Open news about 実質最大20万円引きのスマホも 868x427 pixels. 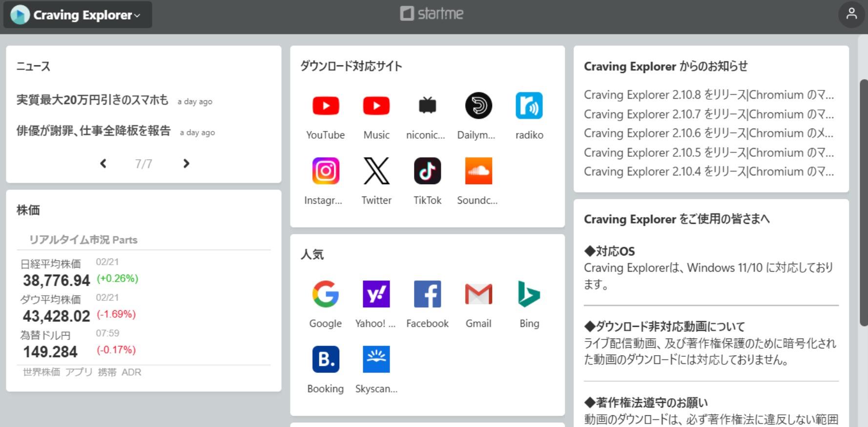[x=92, y=100]
